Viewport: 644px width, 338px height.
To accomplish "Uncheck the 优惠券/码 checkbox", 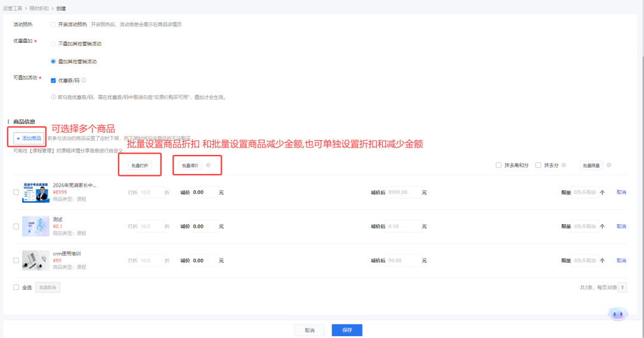I will (54, 80).
